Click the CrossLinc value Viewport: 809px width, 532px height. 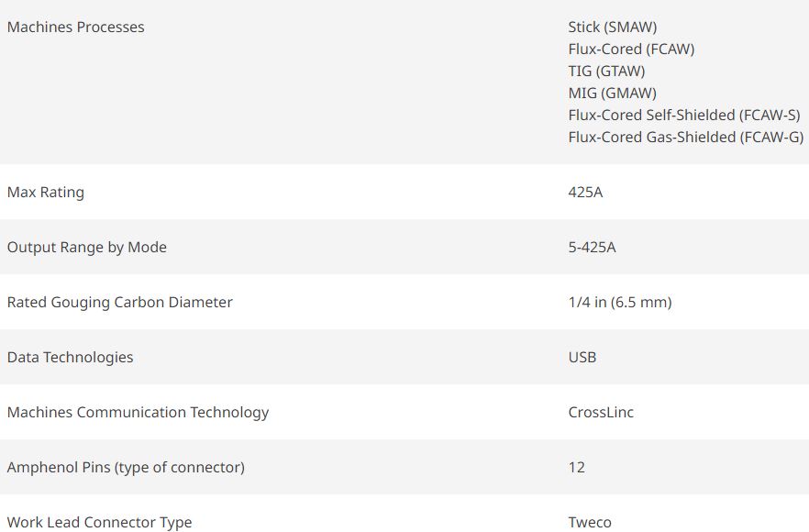click(601, 413)
